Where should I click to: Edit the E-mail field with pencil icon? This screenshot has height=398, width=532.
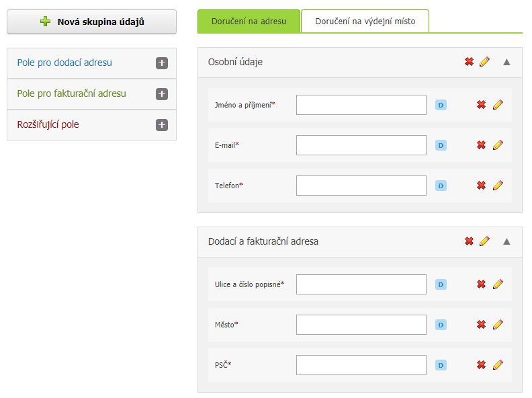tap(498, 145)
